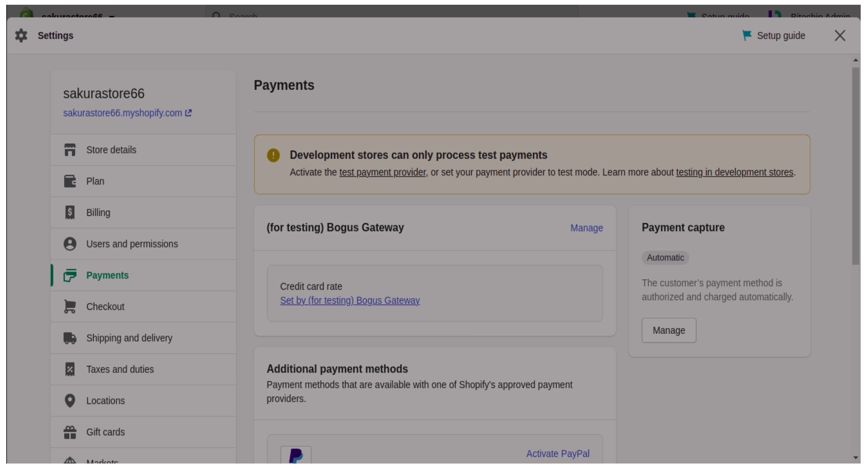The image size is (868, 469).
Task: Click the Users and permissions profile icon
Action: pos(70,244)
